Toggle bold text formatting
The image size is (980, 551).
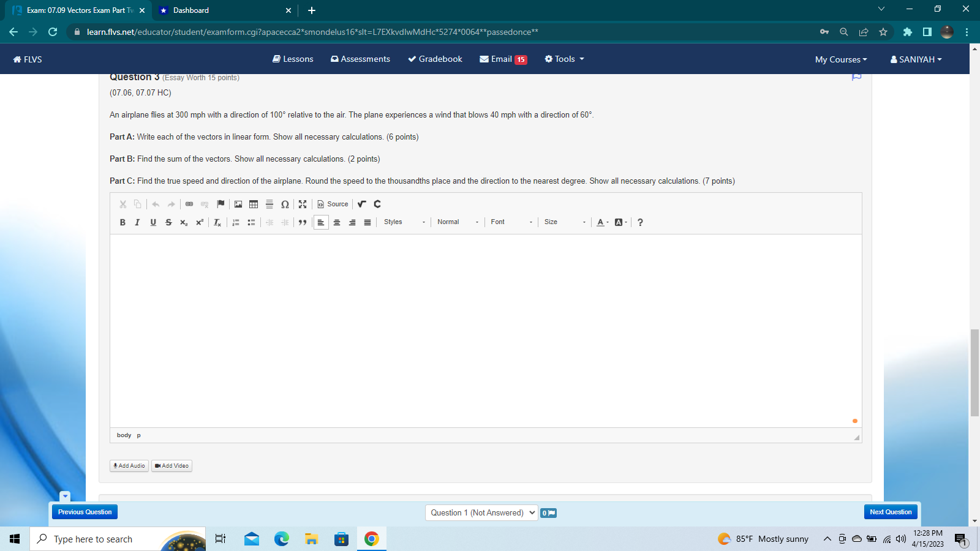[123, 222]
